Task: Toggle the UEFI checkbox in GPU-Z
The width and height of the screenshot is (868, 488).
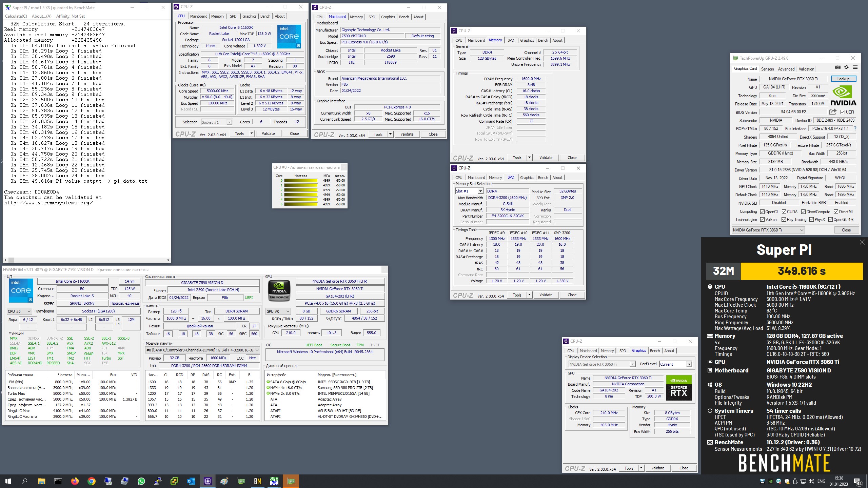Action: coord(843,112)
